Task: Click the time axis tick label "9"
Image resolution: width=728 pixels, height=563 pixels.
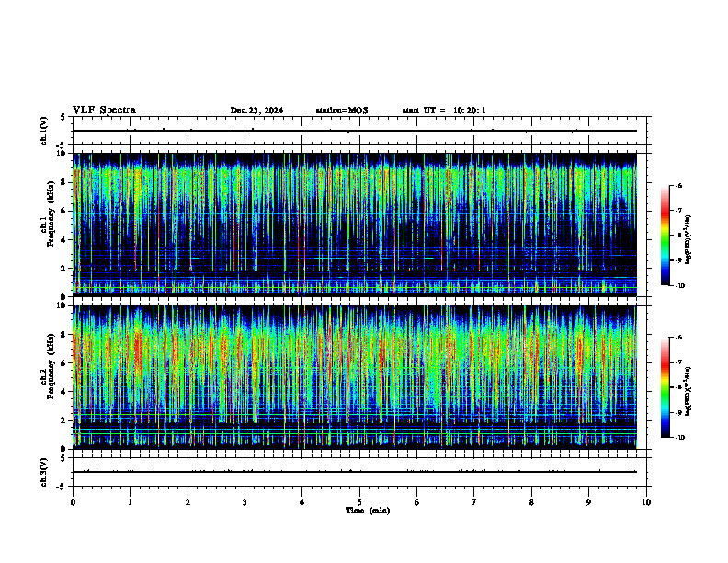Action: tap(588, 502)
